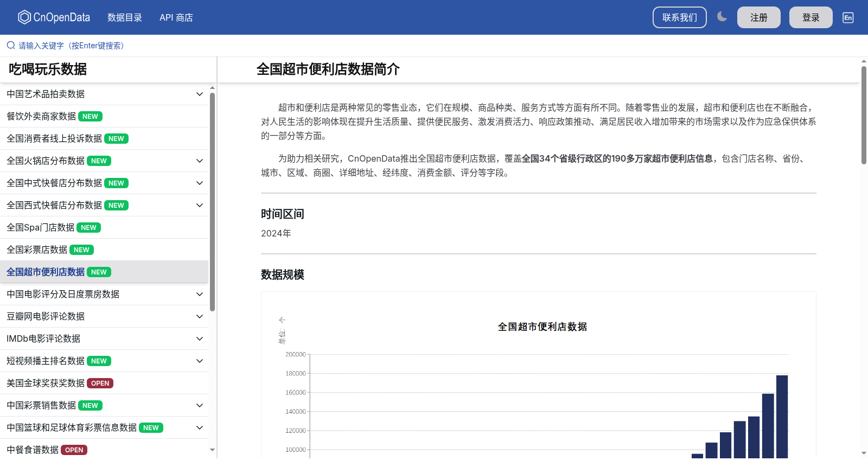Click the 2024年 value text
Image resolution: width=868 pixels, height=467 pixels.
point(276,233)
